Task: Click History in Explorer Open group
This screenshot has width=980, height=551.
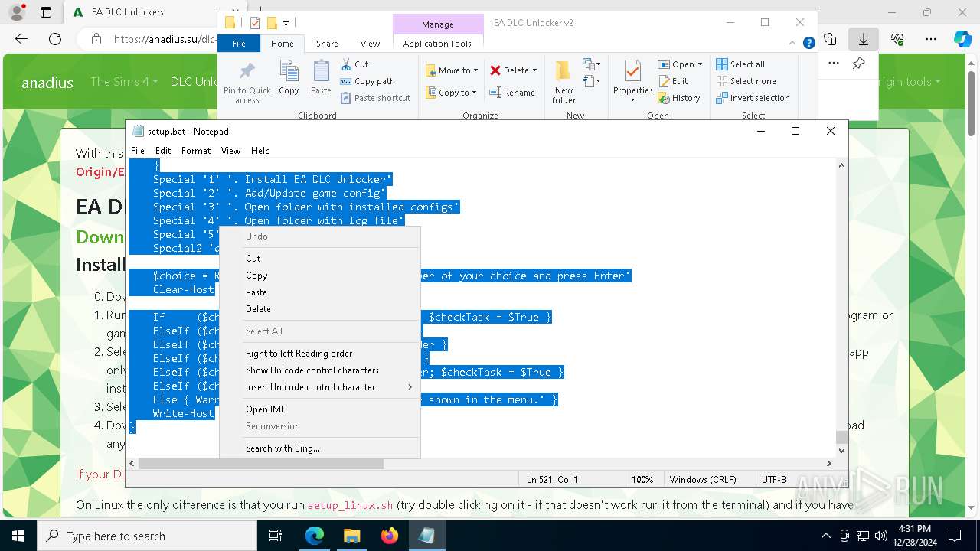Action: point(679,98)
